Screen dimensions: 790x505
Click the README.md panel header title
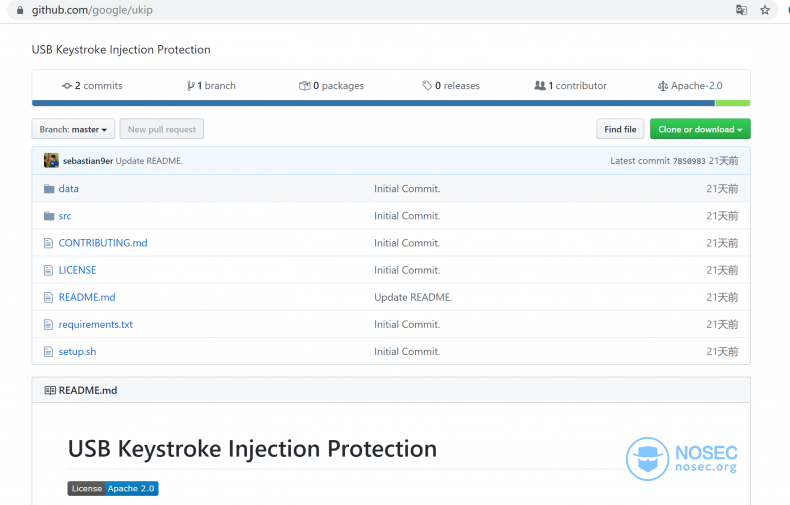pos(88,391)
